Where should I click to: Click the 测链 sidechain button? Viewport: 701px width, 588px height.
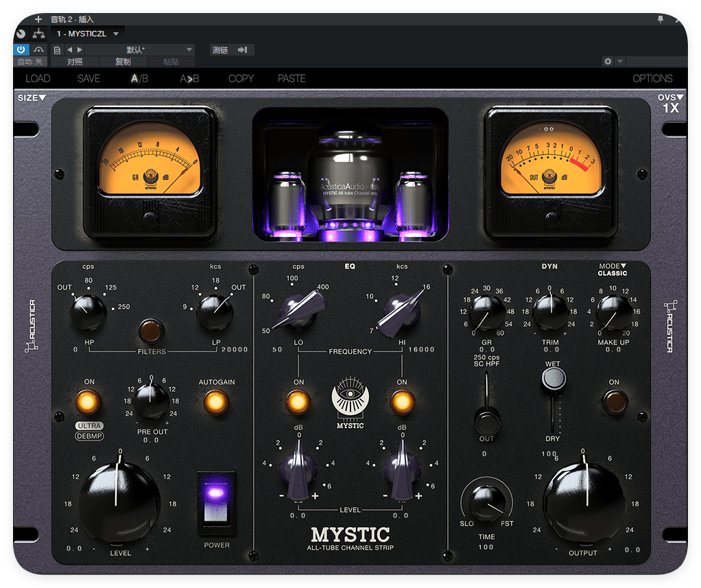pos(220,49)
